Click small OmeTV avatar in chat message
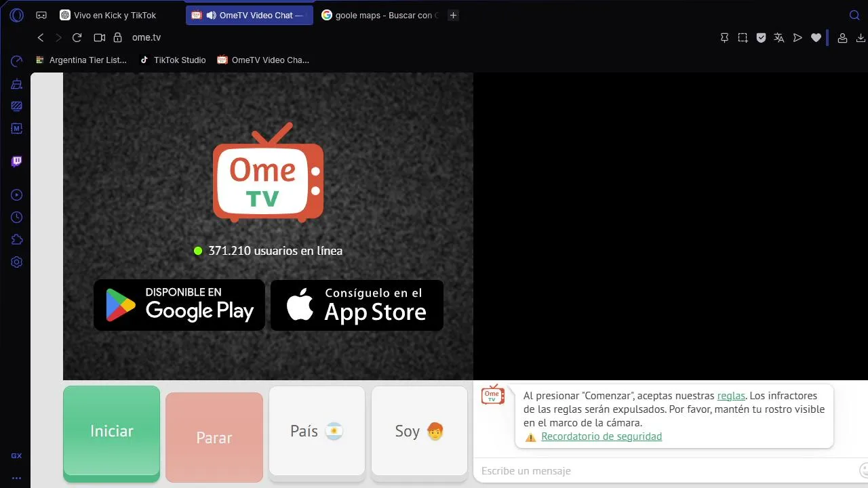868x488 pixels. 493,394
